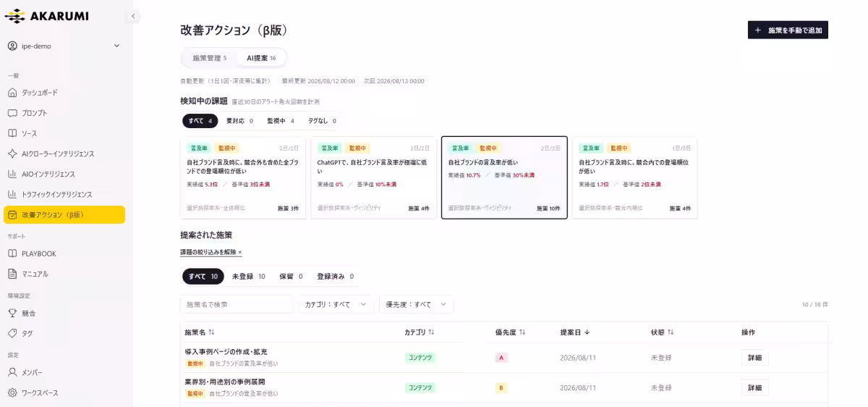Click the メンバー person icon
The image size is (868, 407).
(x=12, y=372)
